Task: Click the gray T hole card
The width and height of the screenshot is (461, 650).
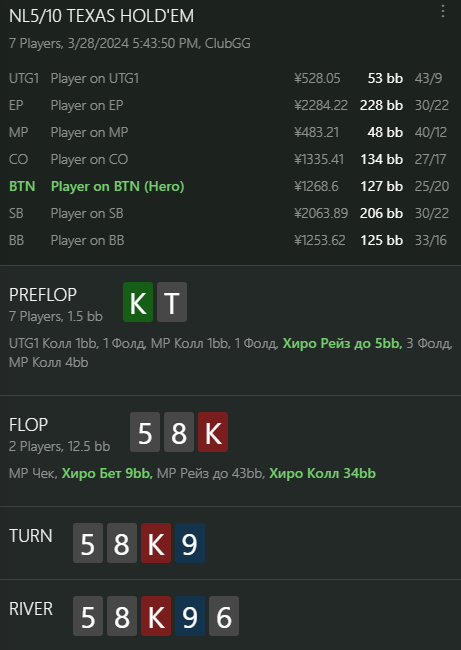Action: (172, 302)
